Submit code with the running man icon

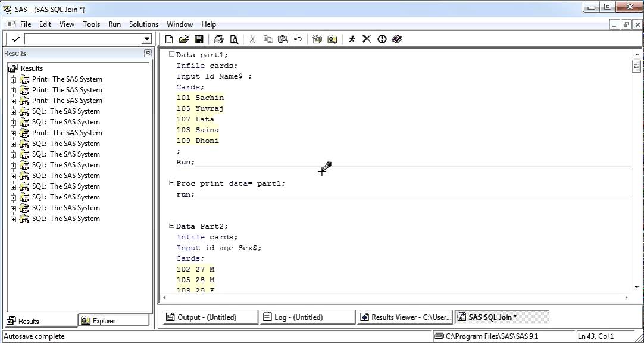[x=352, y=39]
